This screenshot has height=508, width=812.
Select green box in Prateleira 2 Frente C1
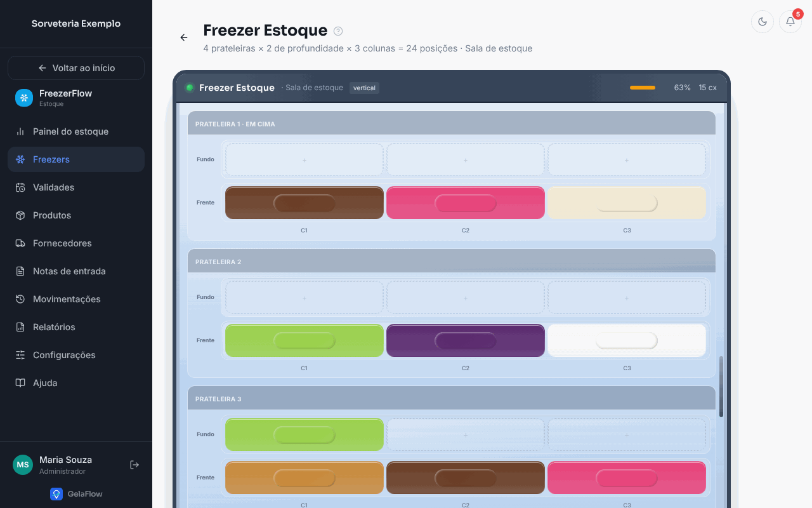[304, 340]
